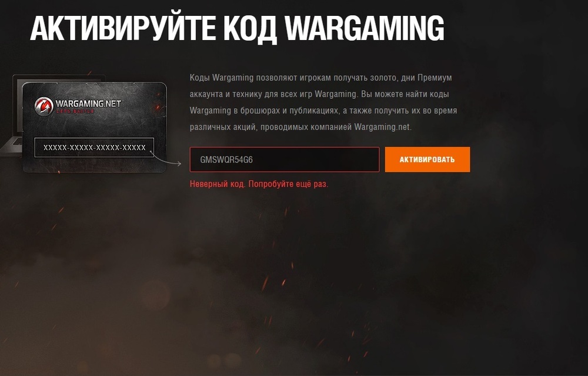Click the WARGAMING word in the heading
Viewport: 588px width, 376px height.
(x=364, y=28)
